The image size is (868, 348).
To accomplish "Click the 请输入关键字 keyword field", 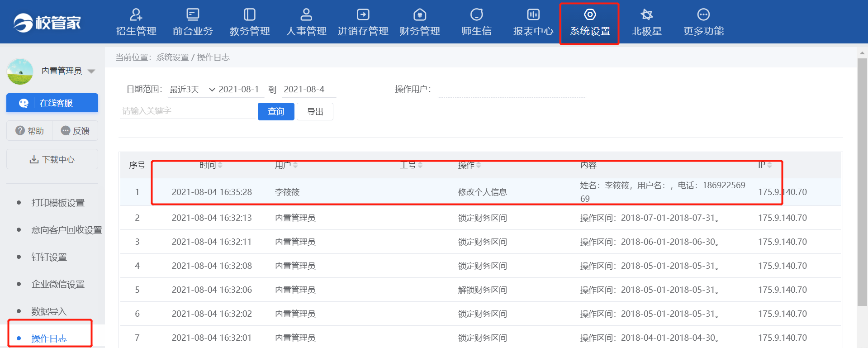I will pos(188,111).
